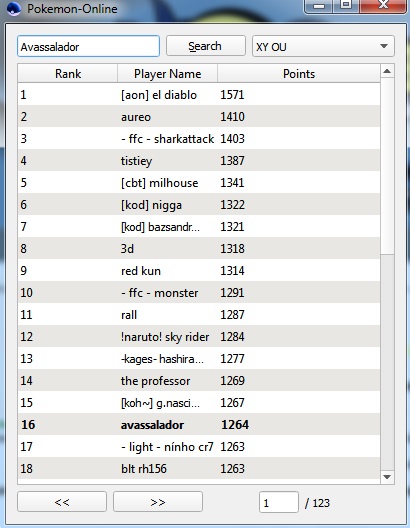This screenshot has width=410, height=528.
Task: Sort by the Points column header
Action: (x=299, y=73)
